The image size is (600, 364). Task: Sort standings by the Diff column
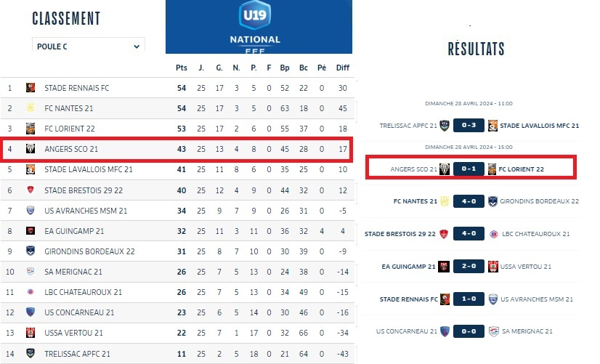pyautogui.click(x=342, y=68)
